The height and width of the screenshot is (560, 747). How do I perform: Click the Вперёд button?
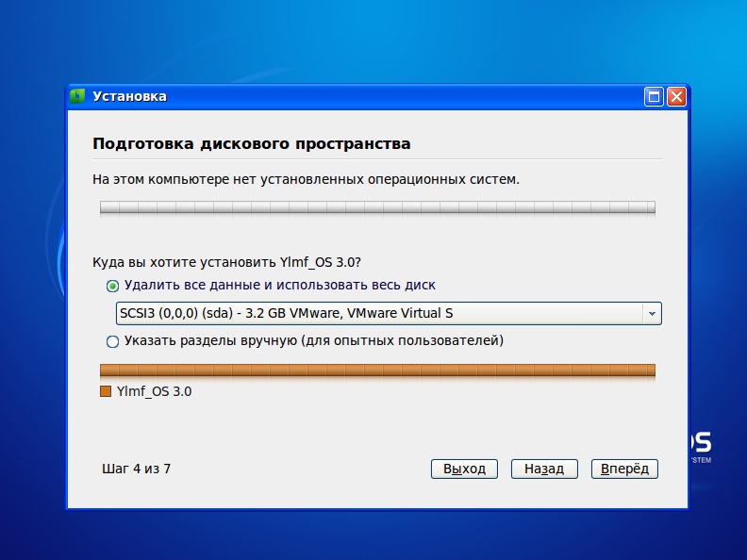(x=624, y=469)
